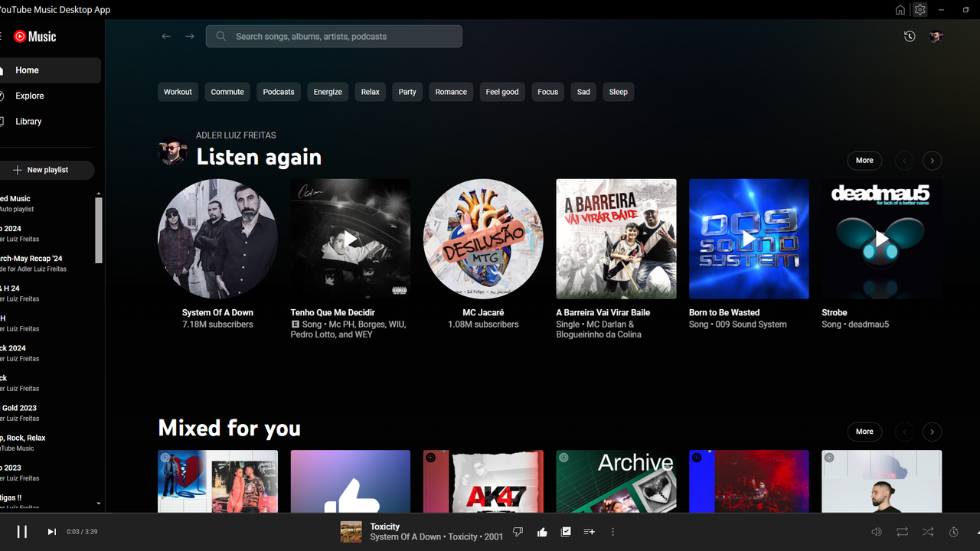
Task: Show next items in Listen again
Action: [932, 161]
